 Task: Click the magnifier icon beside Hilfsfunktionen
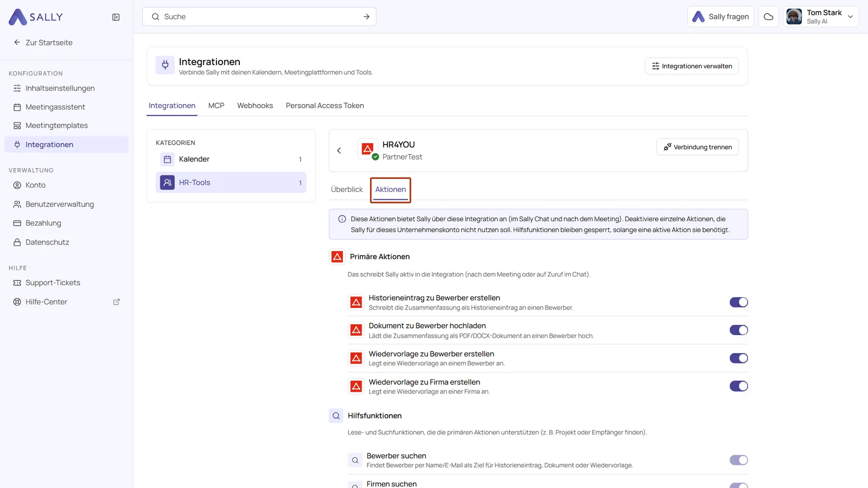coord(336,416)
